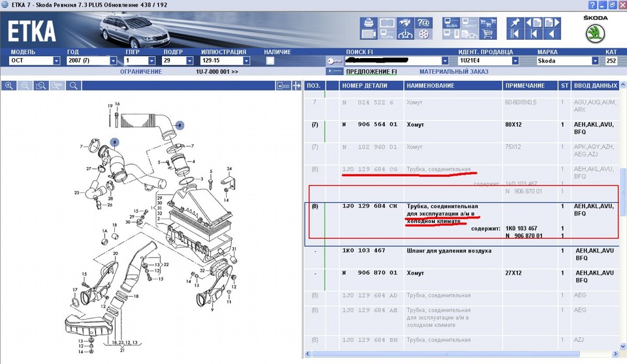Click the split-pane resize arrows icon
This screenshot has height=364, width=627.
(x=297, y=85)
